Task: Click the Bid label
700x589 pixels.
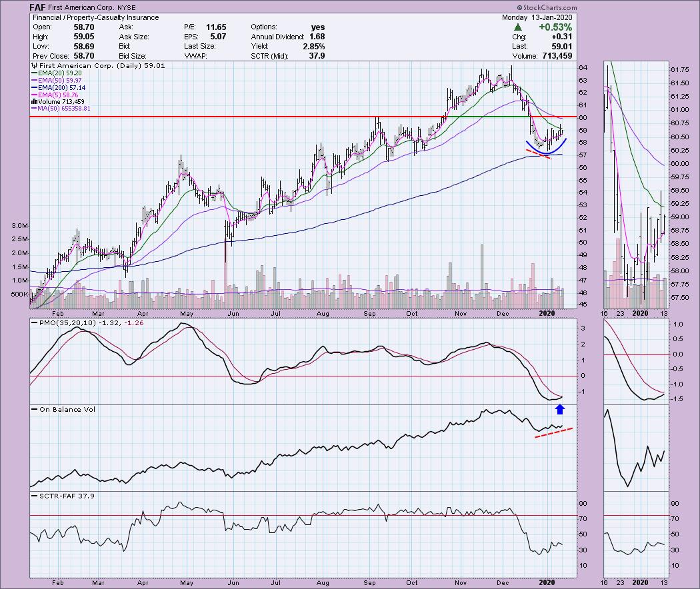Action: [125, 47]
